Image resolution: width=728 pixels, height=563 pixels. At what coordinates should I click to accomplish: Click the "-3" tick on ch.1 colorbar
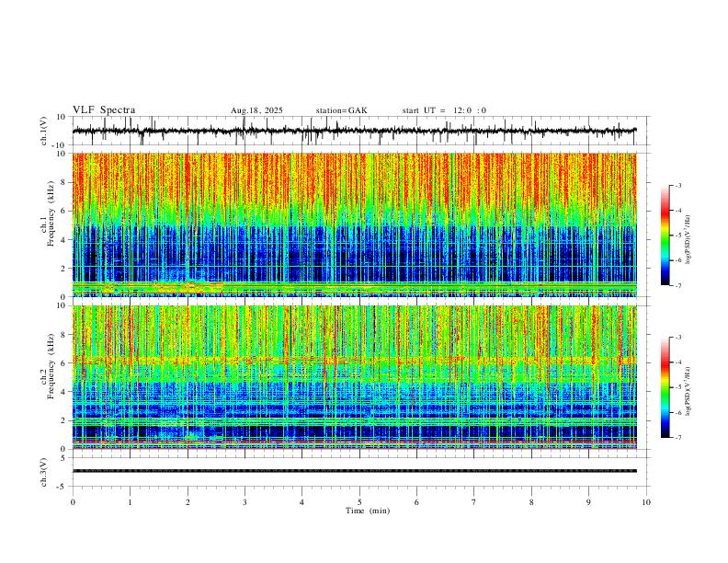click(x=678, y=185)
